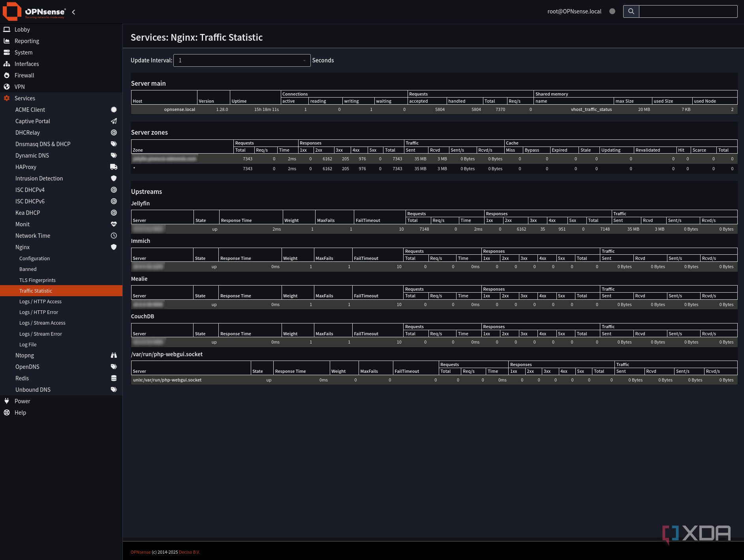The image size is (744, 560).
Task: Click the Deciso B.V. footer link
Action: pyautogui.click(x=189, y=552)
